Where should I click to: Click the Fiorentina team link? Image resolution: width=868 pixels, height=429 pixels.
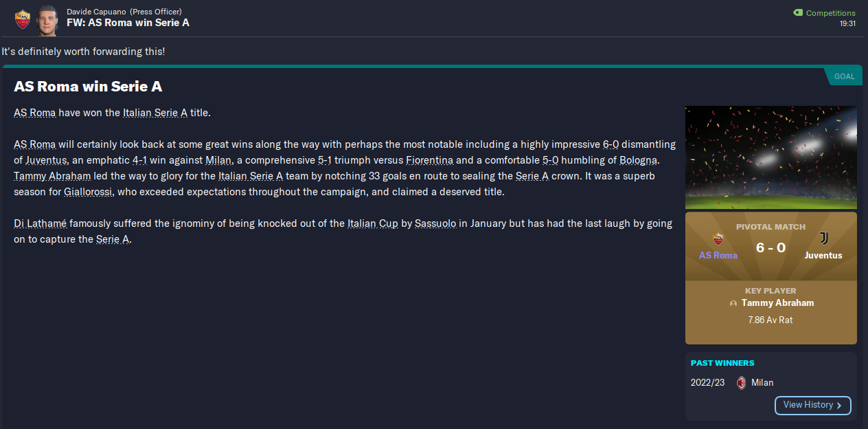(x=429, y=160)
